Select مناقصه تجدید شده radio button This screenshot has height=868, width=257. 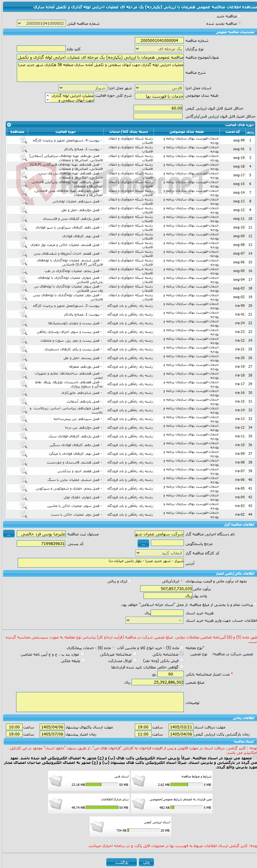pos(240,23)
